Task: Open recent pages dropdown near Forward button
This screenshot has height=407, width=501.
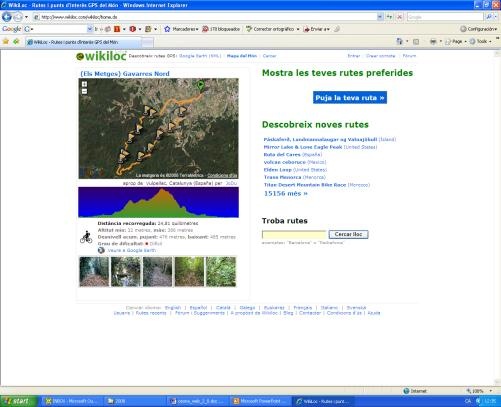Action: (26, 17)
